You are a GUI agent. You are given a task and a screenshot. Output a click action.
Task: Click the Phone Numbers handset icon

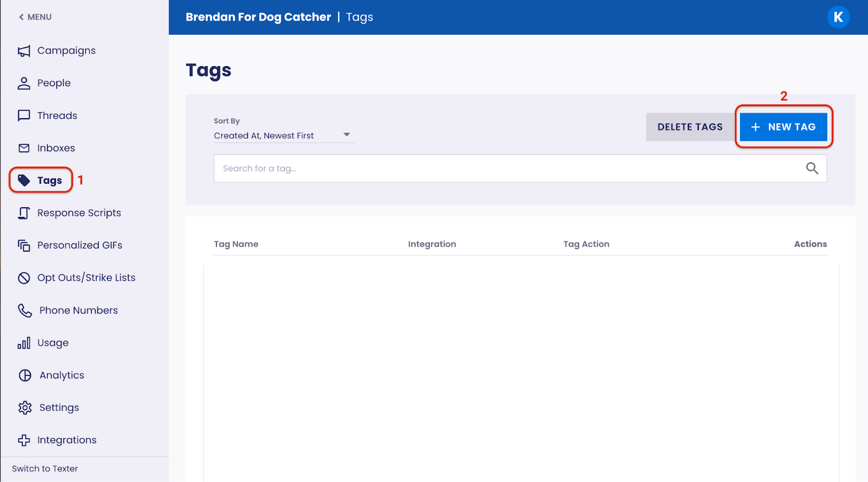(25, 310)
